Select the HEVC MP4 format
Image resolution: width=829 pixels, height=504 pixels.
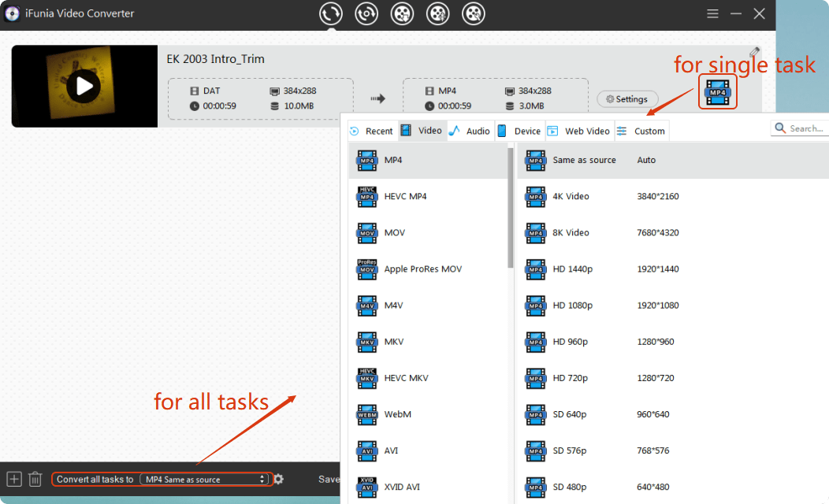click(405, 196)
